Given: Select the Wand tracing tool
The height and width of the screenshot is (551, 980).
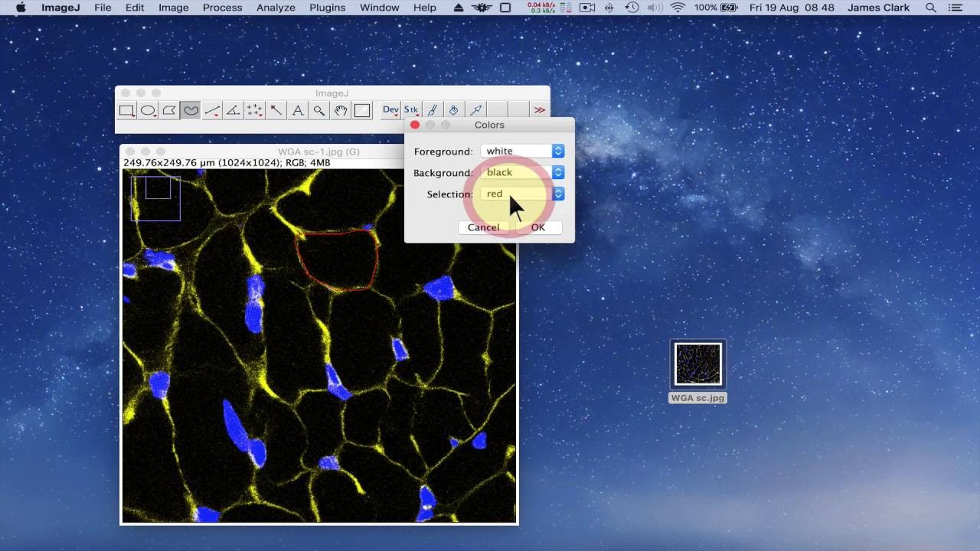Looking at the screenshot, I should point(276,110).
